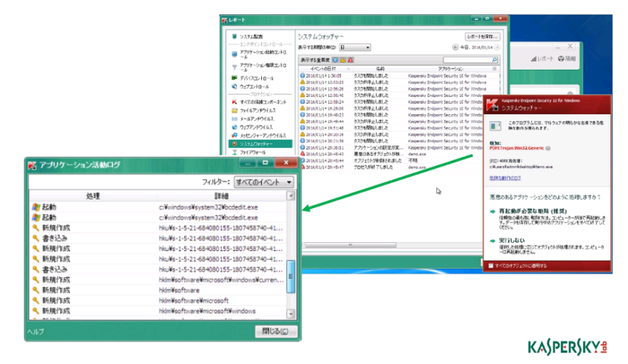This screenshot has height=364, width=628.
Task: Click the 閉じる(C) button
Action: (x=276, y=331)
